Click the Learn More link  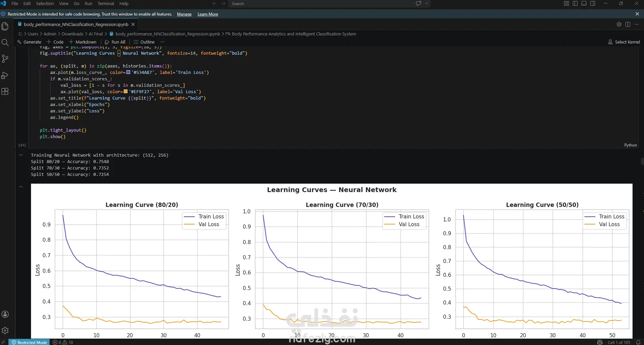[x=208, y=14]
